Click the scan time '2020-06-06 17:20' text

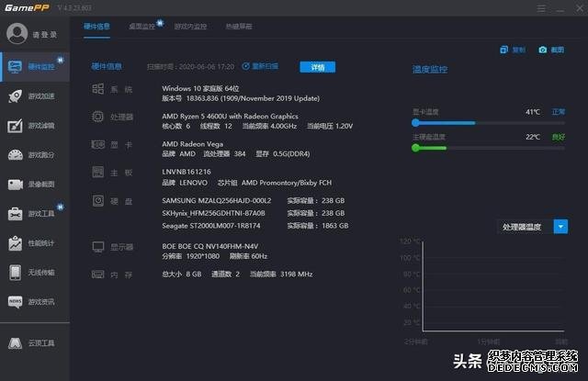coord(206,67)
